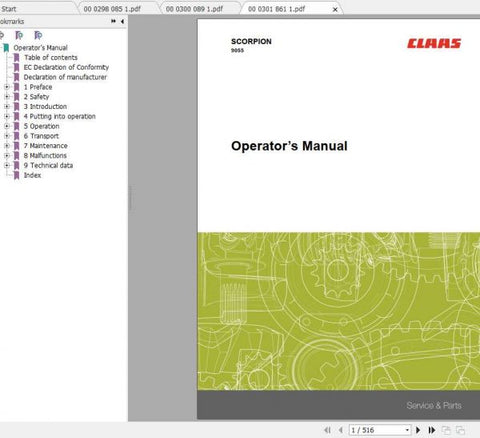Go to 2 Safety section

36,97
